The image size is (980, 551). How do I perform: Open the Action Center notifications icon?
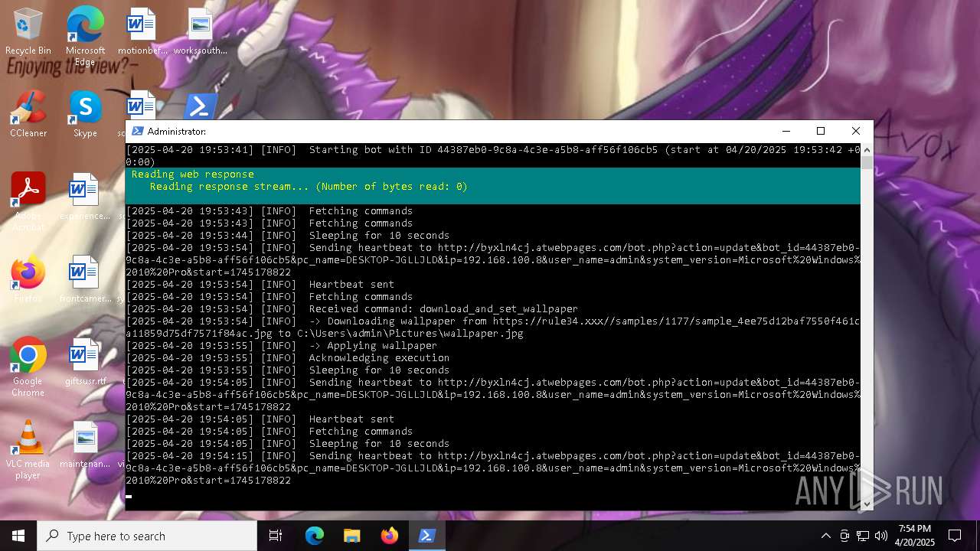[955, 536]
